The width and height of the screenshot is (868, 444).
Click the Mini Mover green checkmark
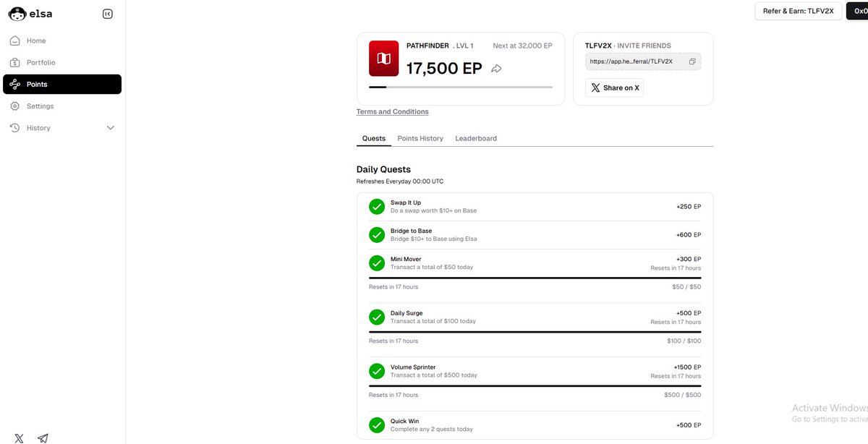377,263
